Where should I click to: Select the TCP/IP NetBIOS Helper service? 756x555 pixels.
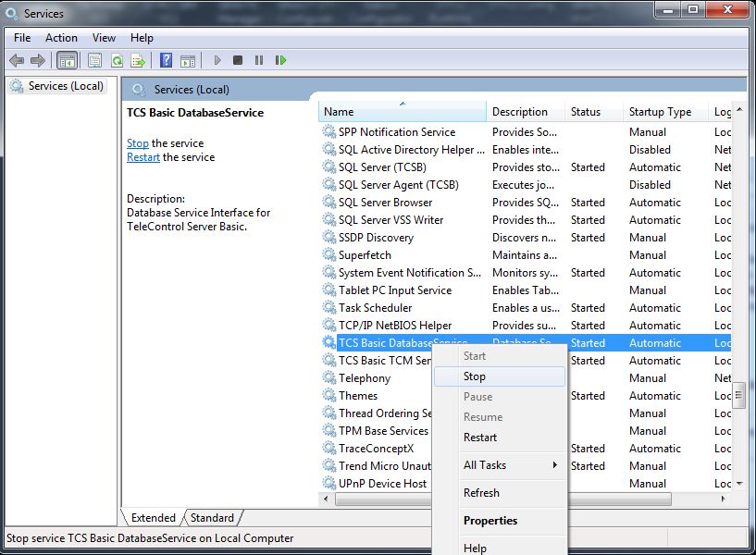(526, 326)
